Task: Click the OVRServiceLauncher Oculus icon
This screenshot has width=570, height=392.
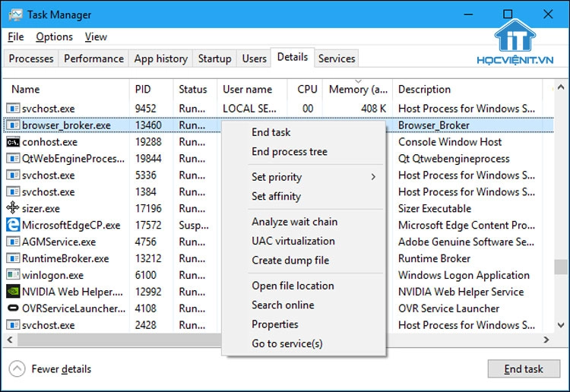Action: [x=13, y=308]
